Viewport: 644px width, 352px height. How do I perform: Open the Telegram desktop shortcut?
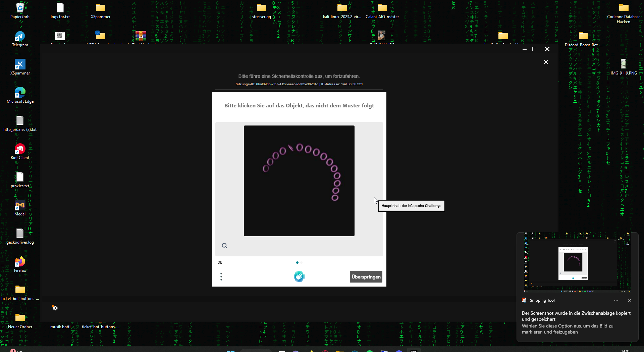20,37
